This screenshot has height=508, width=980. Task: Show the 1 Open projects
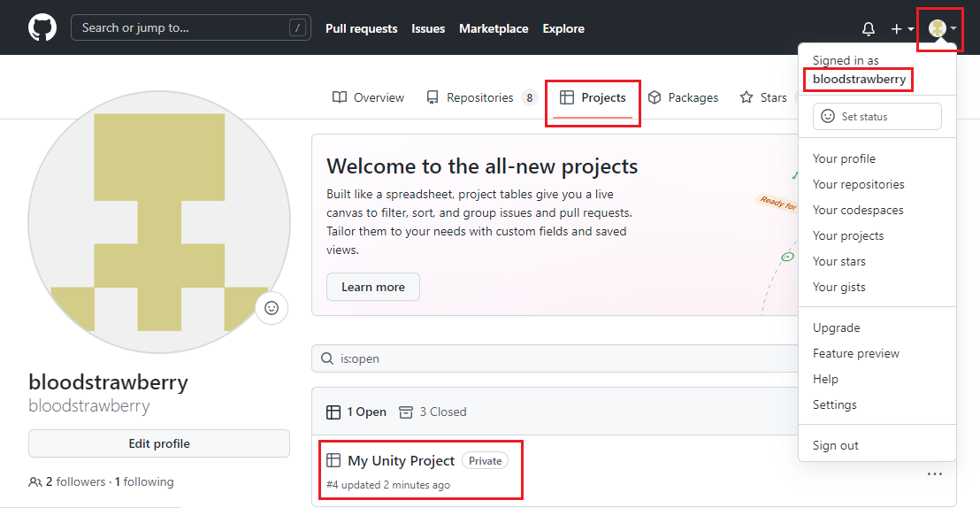pos(356,412)
